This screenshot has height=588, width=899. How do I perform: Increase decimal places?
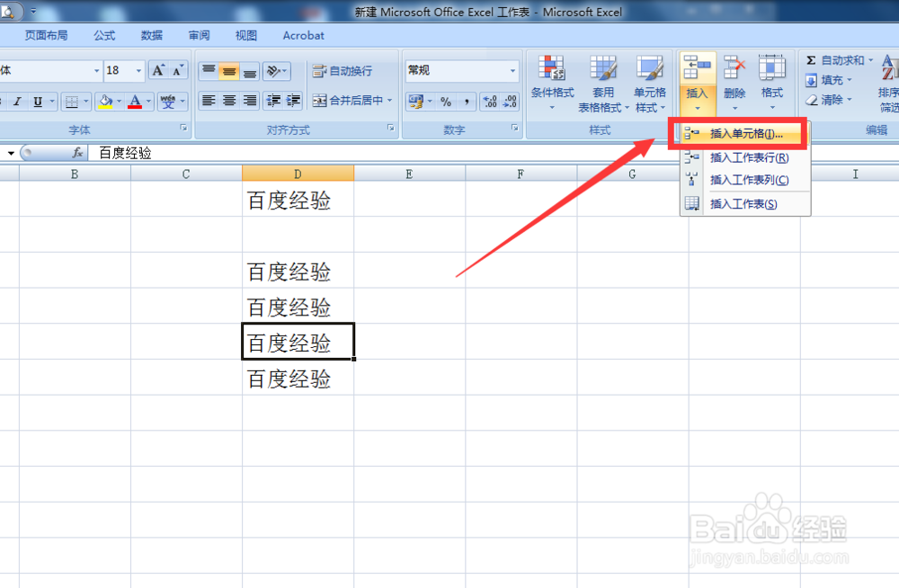tap(490, 102)
